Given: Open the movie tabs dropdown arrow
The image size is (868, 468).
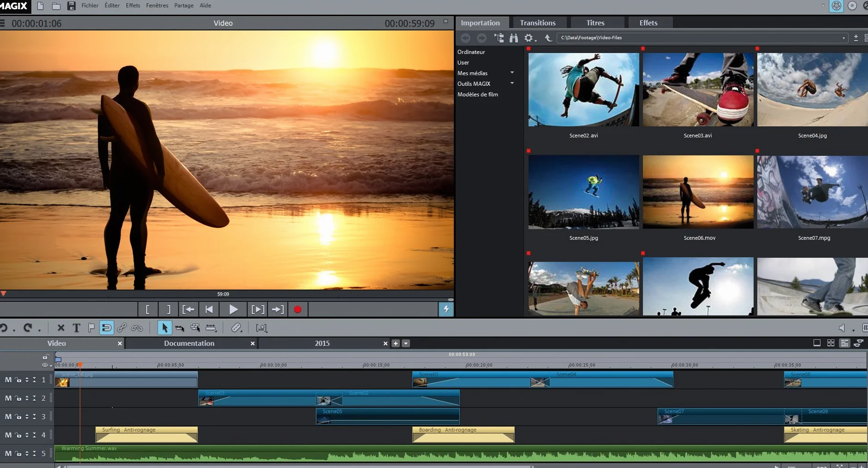Looking at the screenshot, I should 406,344.
